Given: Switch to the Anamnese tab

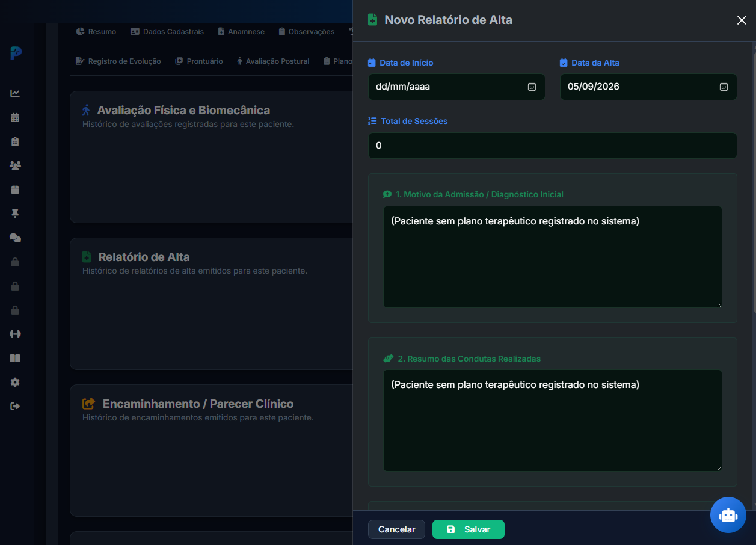Looking at the screenshot, I should point(241,31).
